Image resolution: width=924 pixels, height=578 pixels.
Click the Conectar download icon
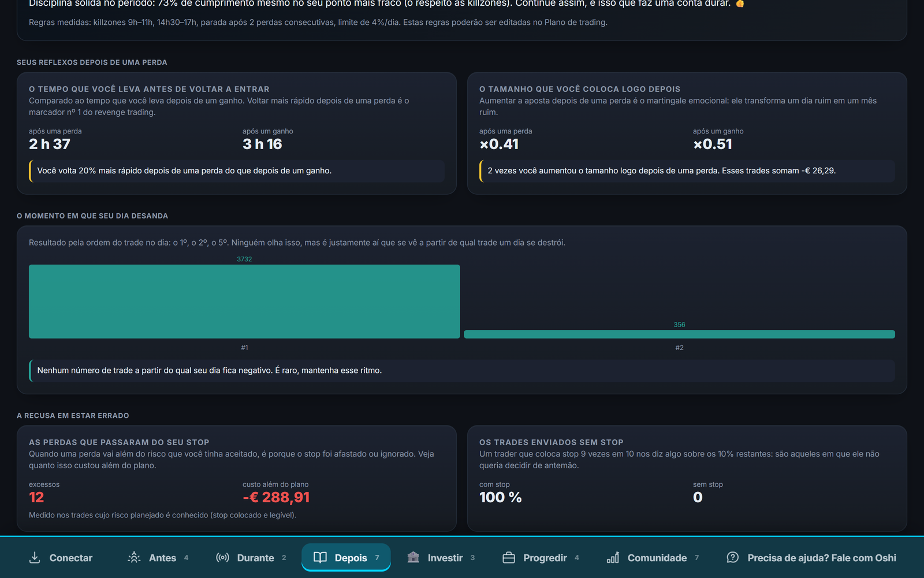[35, 558]
